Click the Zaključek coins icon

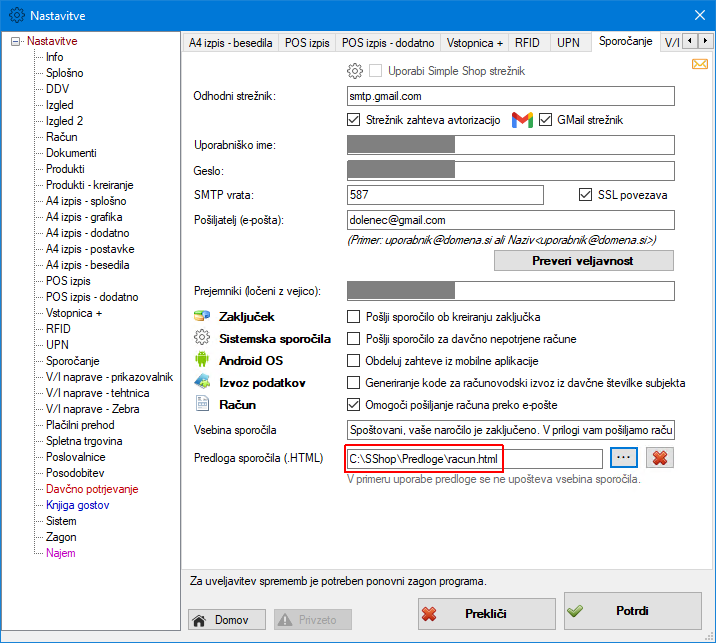click(x=201, y=317)
